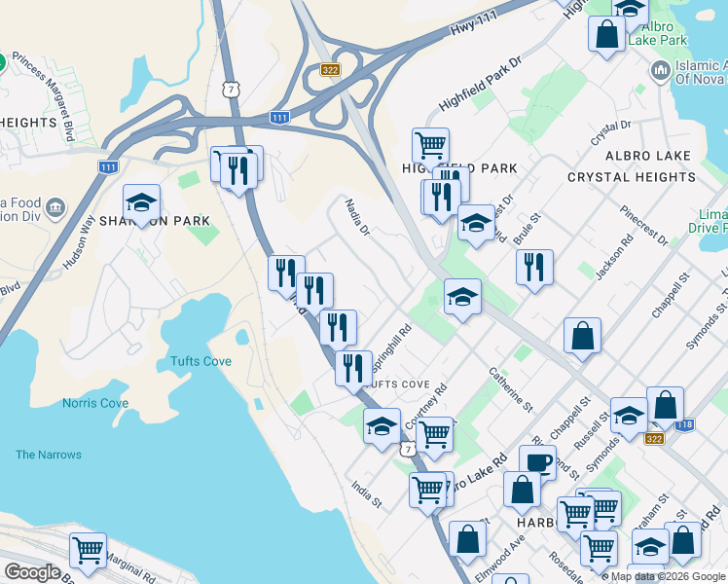Select the Norris Cove label
Screen dimensions: 728x584
coord(95,403)
